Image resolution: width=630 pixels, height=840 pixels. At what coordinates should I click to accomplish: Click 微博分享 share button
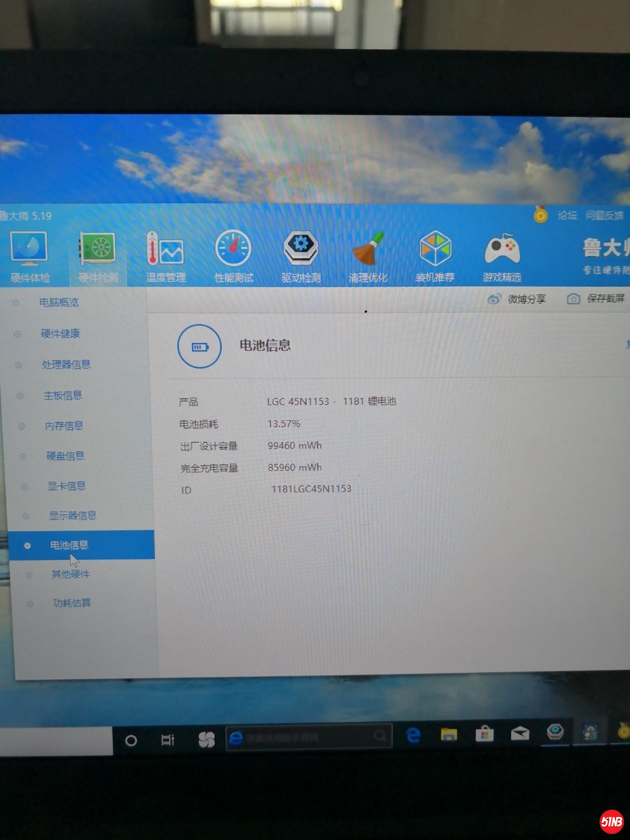(x=517, y=299)
